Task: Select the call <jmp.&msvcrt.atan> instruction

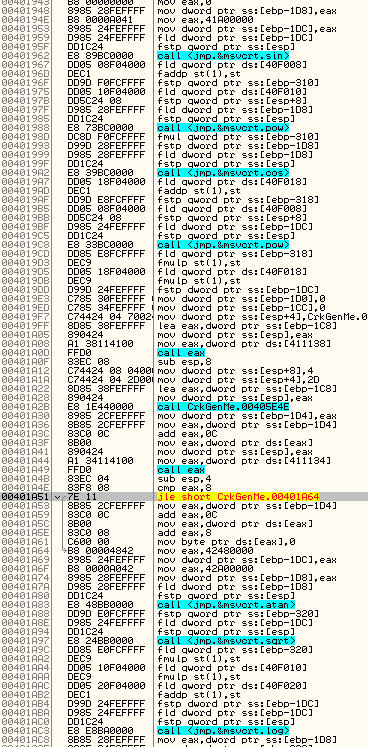Action: click(x=225, y=605)
